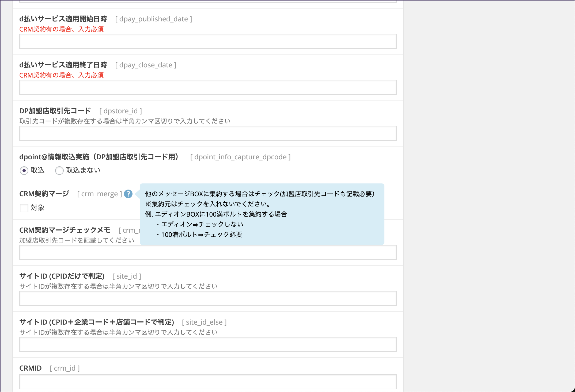575x392 pixels.
Task: Click the d払いサービス適用開始日時 input field
Action: pyautogui.click(x=208, y=41)
